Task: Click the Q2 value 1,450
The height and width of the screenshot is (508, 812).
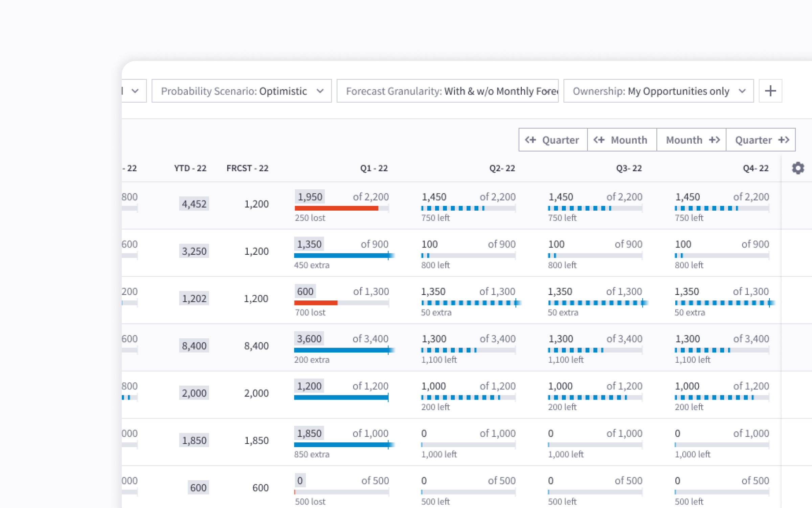Action: (434, 197)
